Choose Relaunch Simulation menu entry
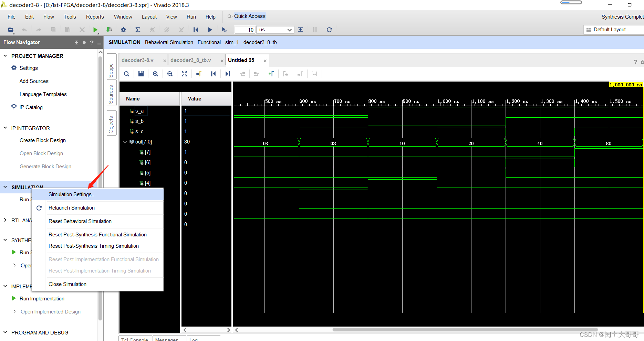Viewport: 644px width, 341px height. [98, 208]
